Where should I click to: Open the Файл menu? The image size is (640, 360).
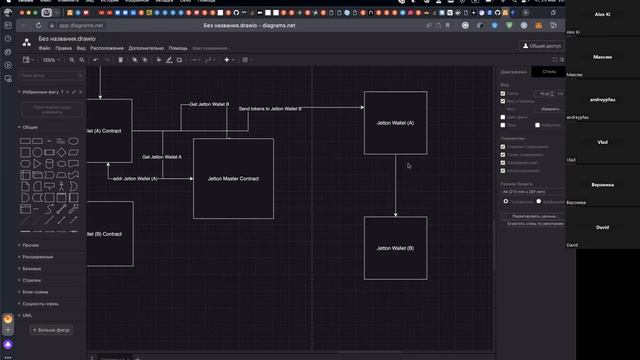tap(44, 48)
